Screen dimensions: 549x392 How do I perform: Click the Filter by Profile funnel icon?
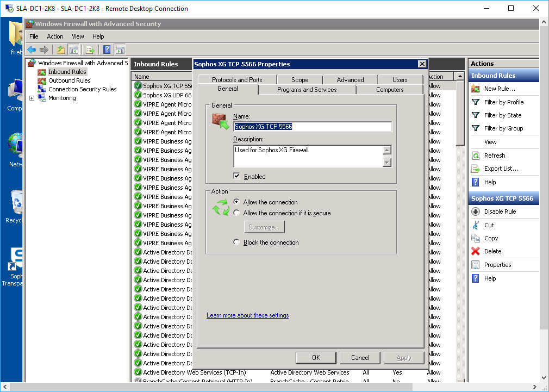coord(476,102)
